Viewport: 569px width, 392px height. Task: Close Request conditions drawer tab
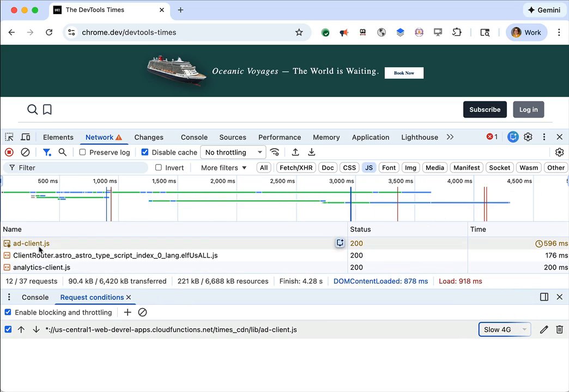tap(129, 297)
